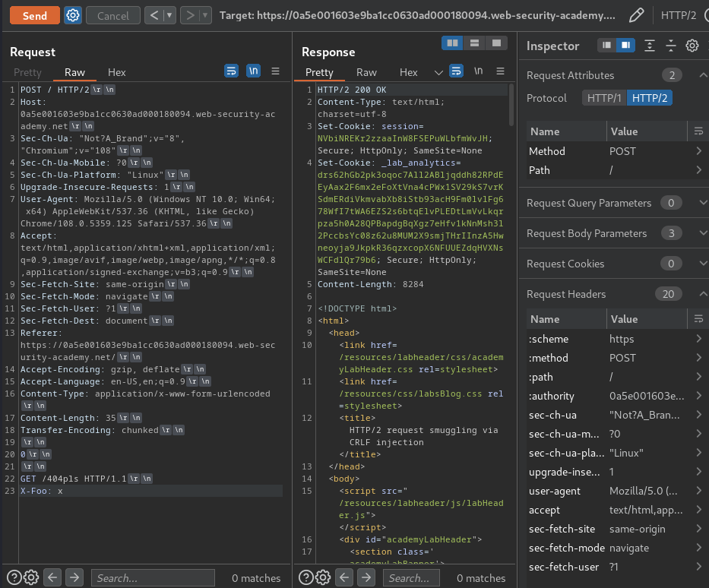Select side-by-side response layout
The width and height of the screenshot is (709, 588).
coord(452,43)
